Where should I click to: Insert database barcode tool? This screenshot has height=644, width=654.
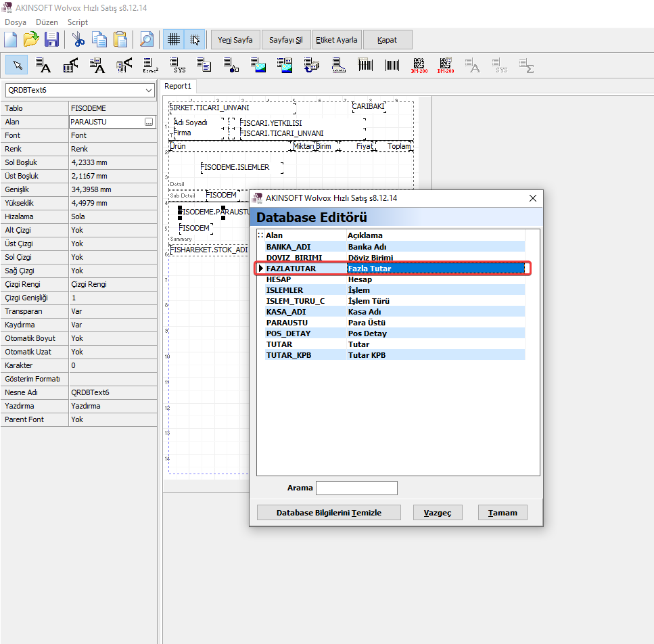pyautogui.click(x=365, y=65)
